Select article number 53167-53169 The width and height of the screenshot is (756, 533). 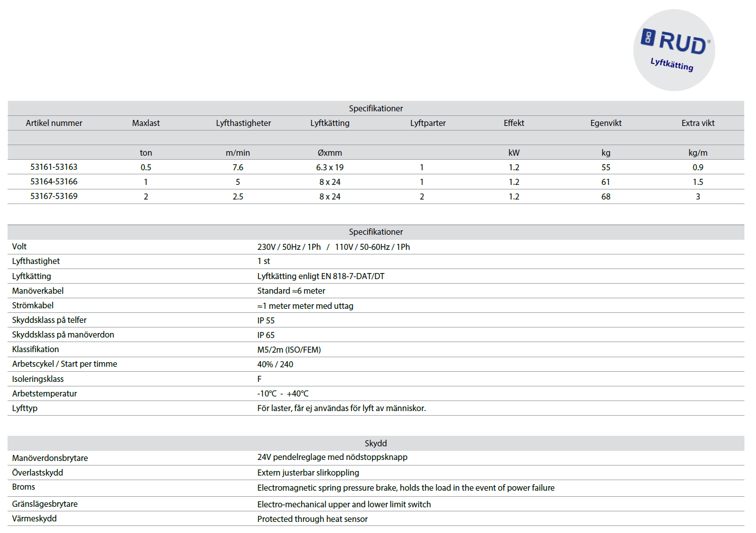[54, 196]
